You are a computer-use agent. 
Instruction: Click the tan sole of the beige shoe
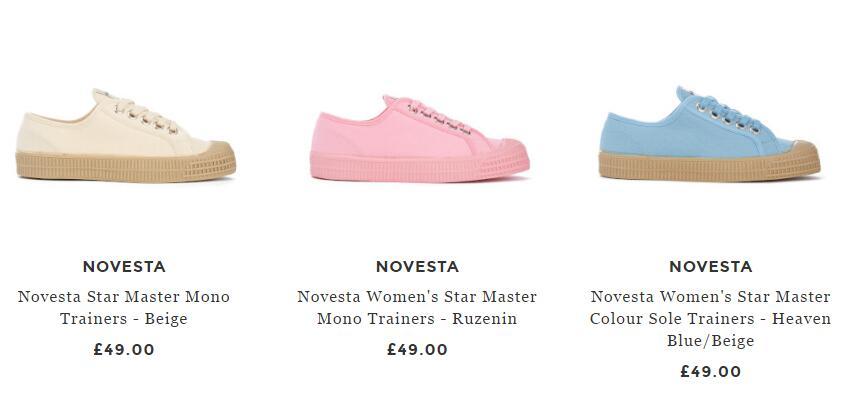(125, 166)
